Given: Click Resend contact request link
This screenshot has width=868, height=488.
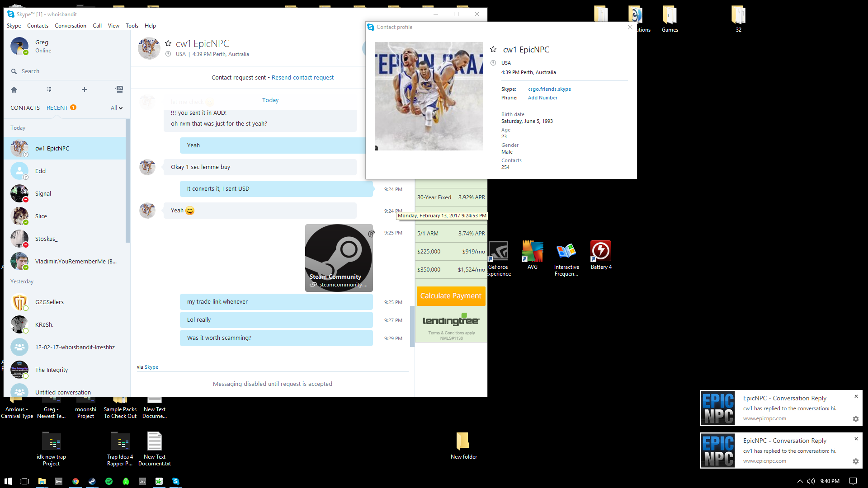Looking at the screenshot, I should [302, 78].
